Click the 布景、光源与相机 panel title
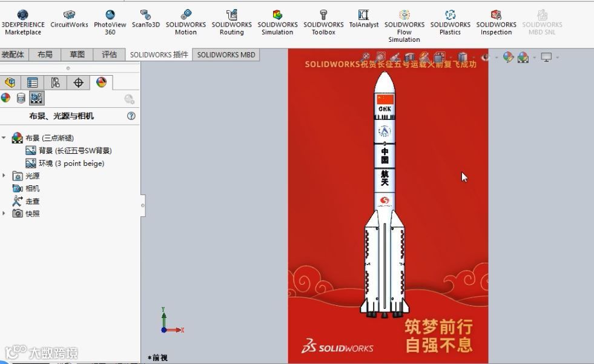The width and height of the screenshot is (594, 364). click(x=61, y=116)
